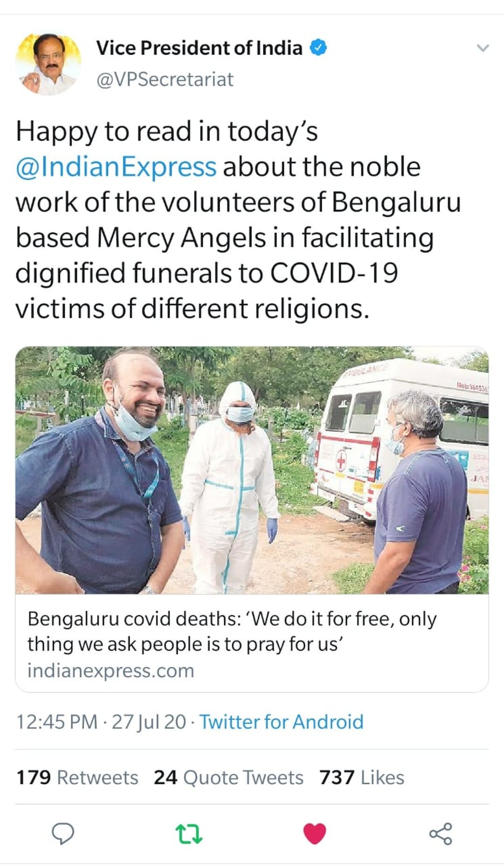Tap the reply speech bubble icon
The image size is (504, 866).
63,834
